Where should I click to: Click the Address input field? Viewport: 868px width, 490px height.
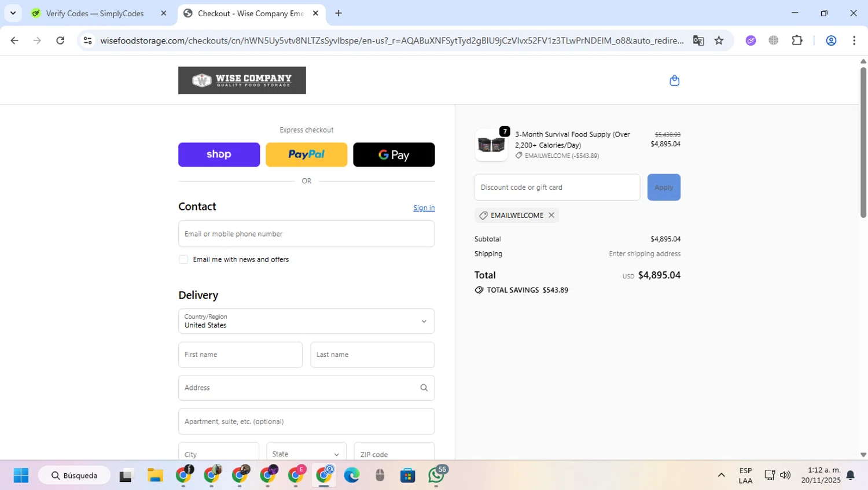306,388
